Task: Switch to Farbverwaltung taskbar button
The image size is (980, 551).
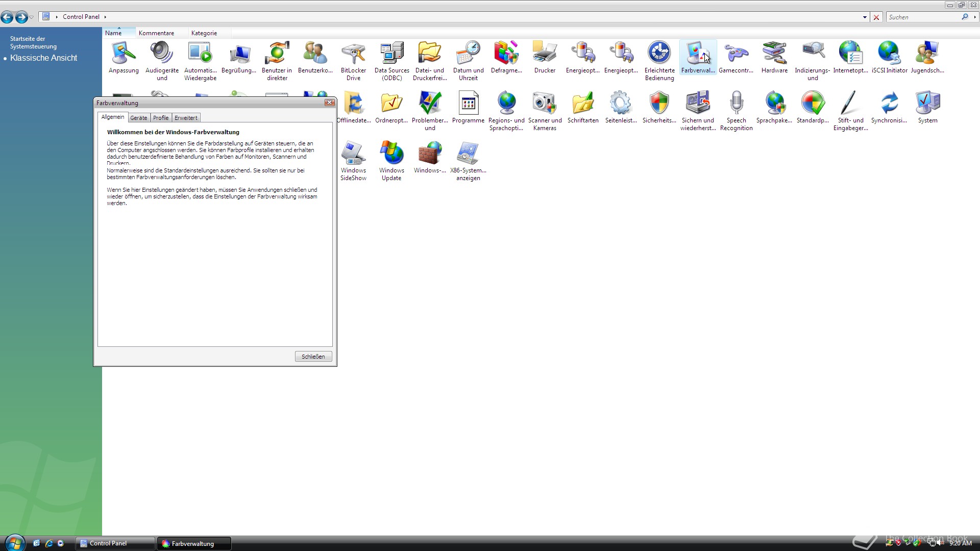Action: 194,543
